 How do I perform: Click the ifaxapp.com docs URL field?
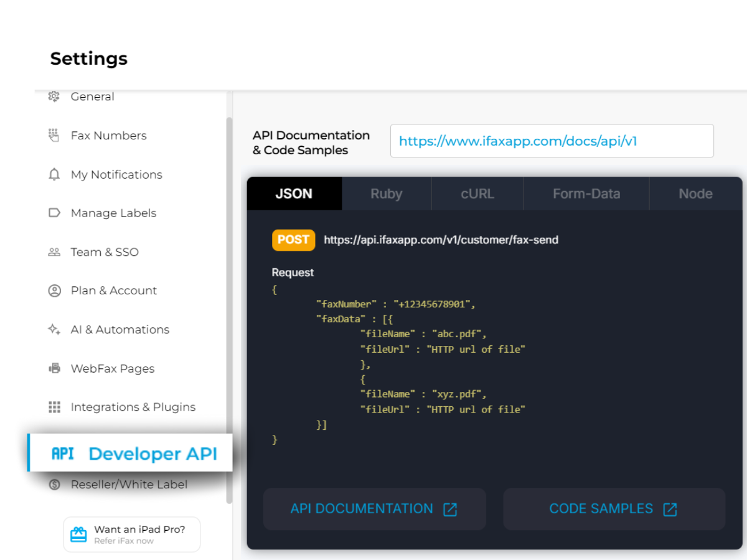552,141
